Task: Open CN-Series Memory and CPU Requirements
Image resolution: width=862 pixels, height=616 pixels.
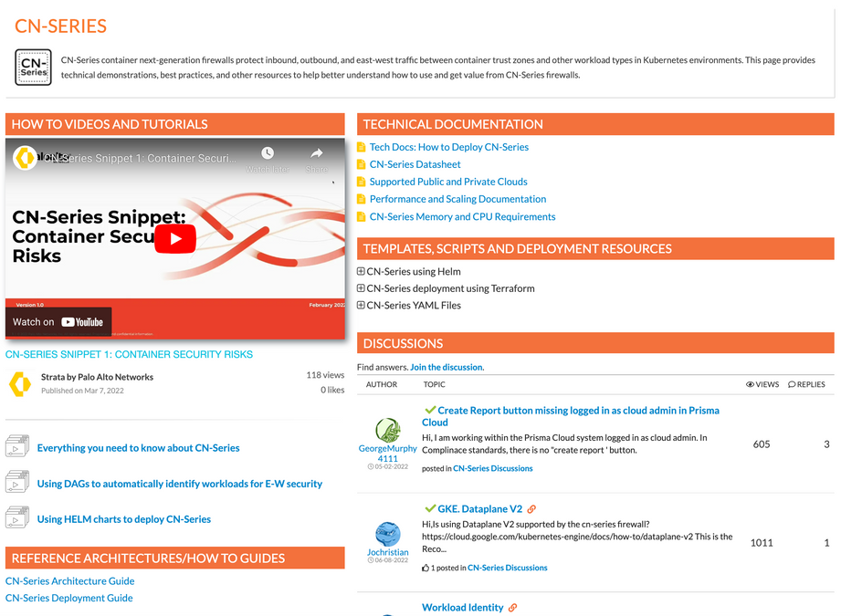Action: (462, 216)
